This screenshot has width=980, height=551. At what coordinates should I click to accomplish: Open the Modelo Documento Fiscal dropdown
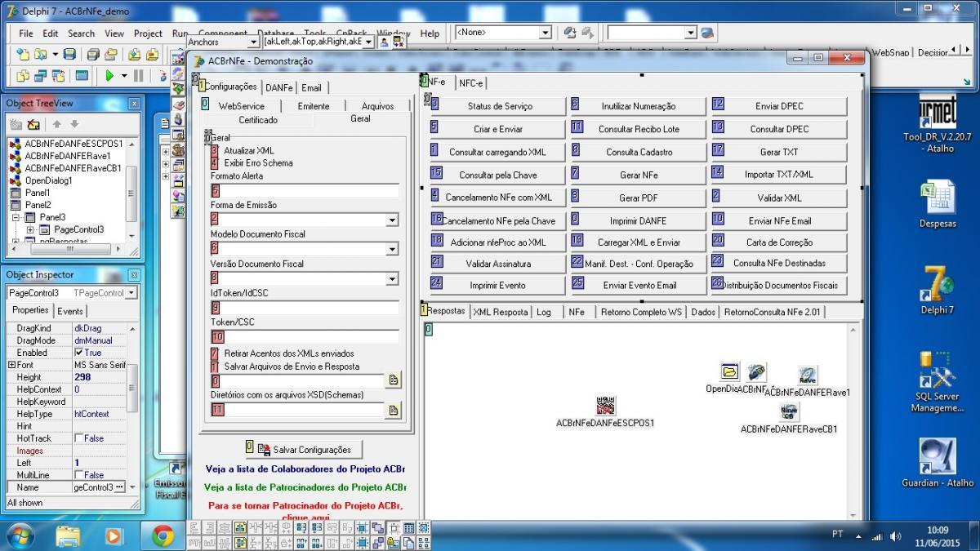[392, 249]
